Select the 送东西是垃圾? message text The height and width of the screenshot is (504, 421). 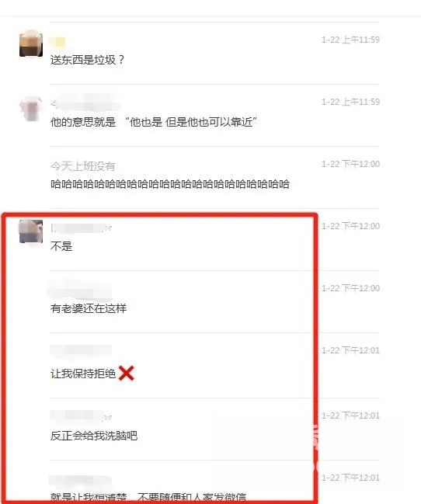click(x=87, y=60)
